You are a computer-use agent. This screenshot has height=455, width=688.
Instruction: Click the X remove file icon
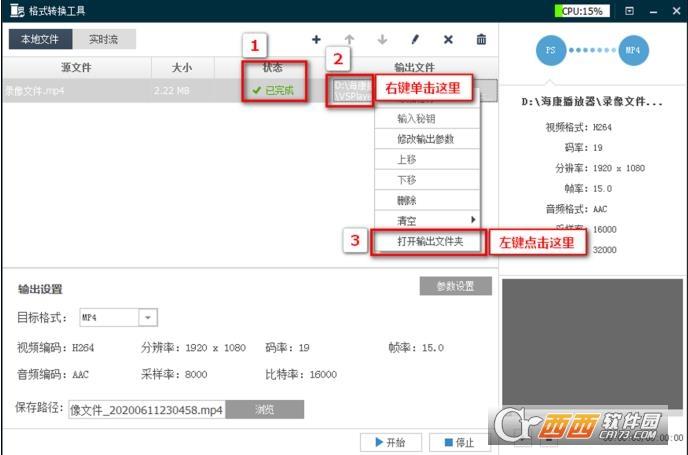448,39
